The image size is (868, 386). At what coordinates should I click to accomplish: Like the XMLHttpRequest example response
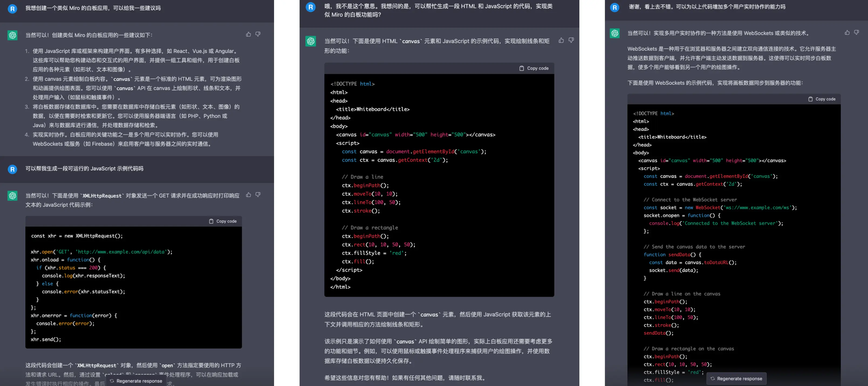click(x=248, y=195)
